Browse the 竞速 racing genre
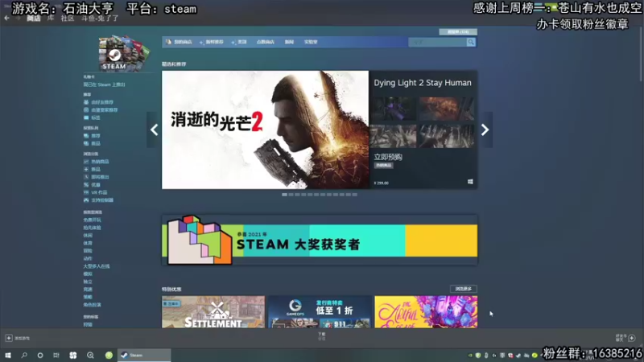 [x=88, y=290]
